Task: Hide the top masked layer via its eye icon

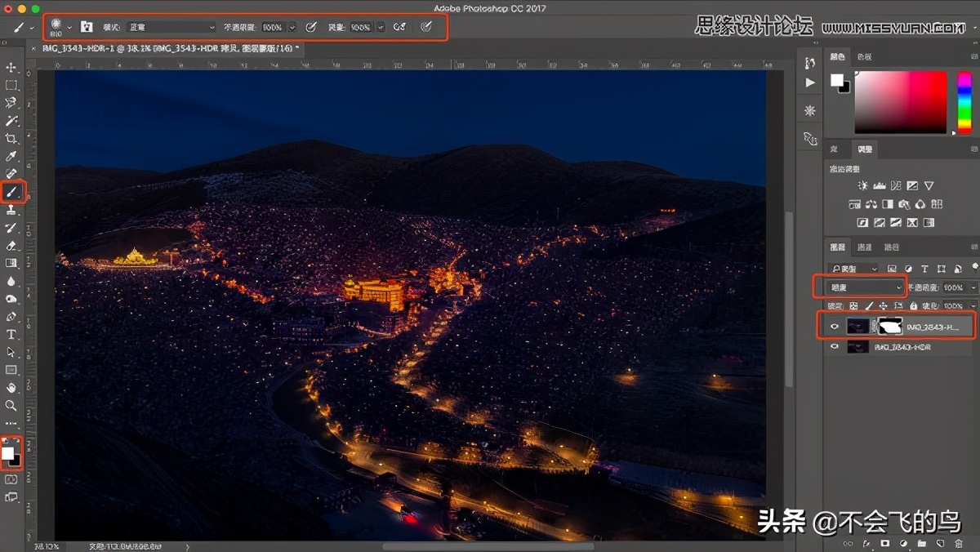Action: point(835,326)
